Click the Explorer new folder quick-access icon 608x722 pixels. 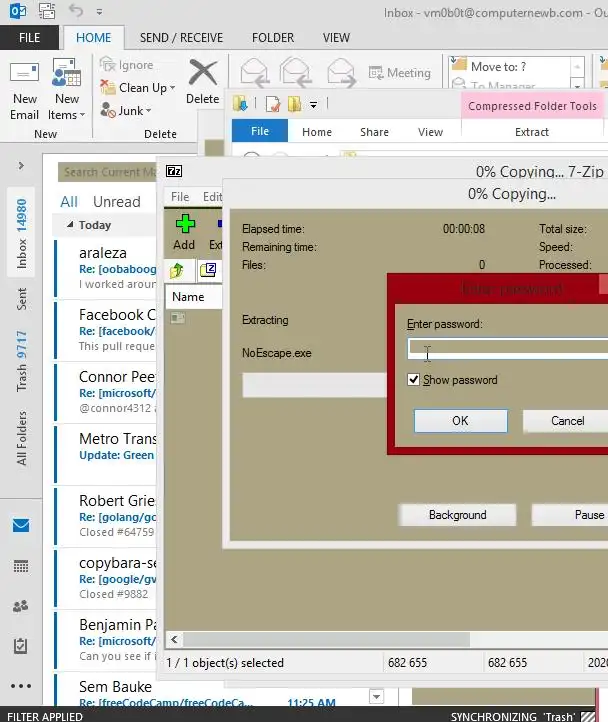pyautogui.click(x=294, y=104)
